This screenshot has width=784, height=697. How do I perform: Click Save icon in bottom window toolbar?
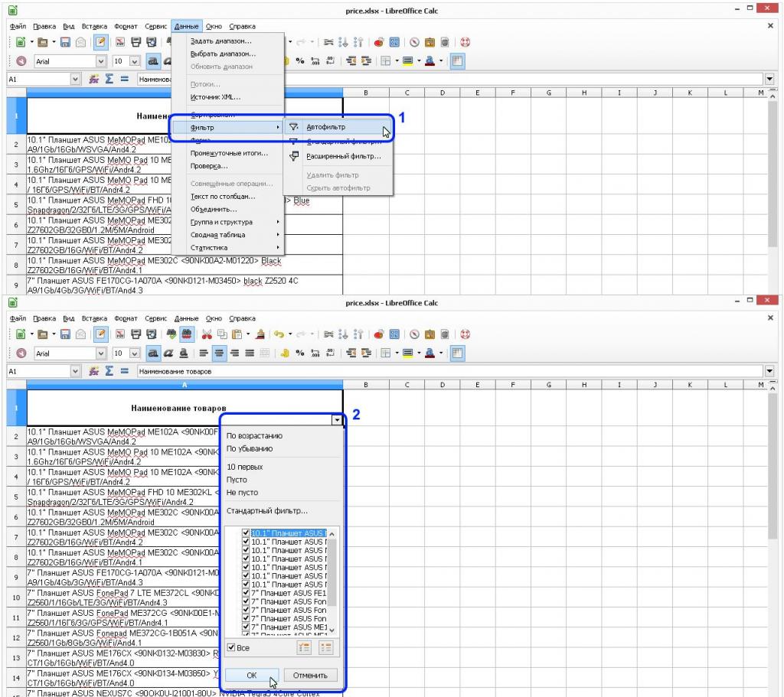(65, 334)
